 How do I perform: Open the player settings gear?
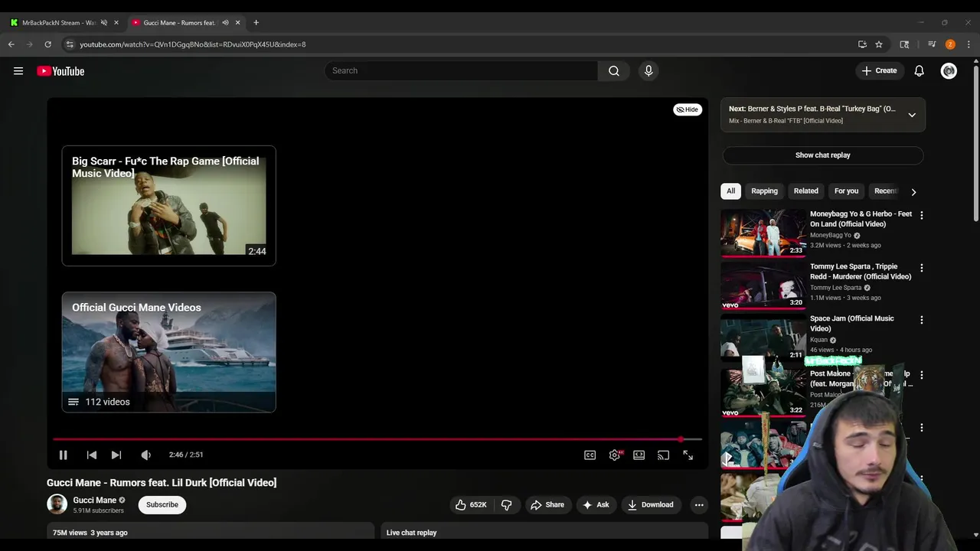[x=615, y=455]
